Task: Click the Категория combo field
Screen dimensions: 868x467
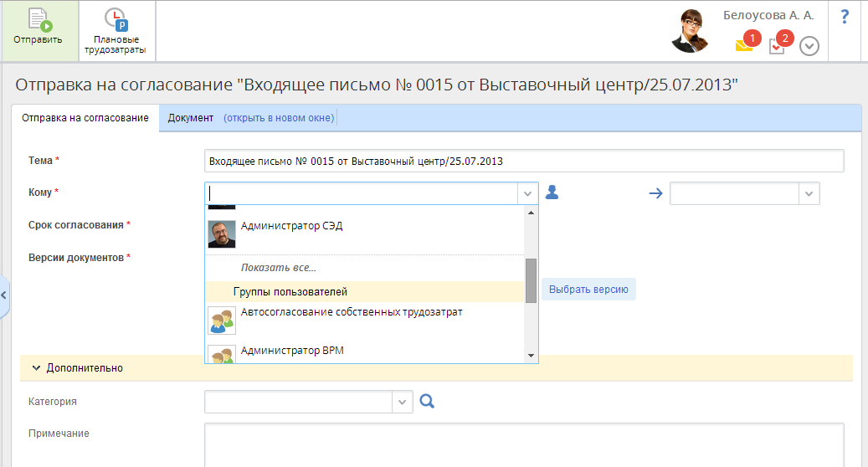Action: 298,402
